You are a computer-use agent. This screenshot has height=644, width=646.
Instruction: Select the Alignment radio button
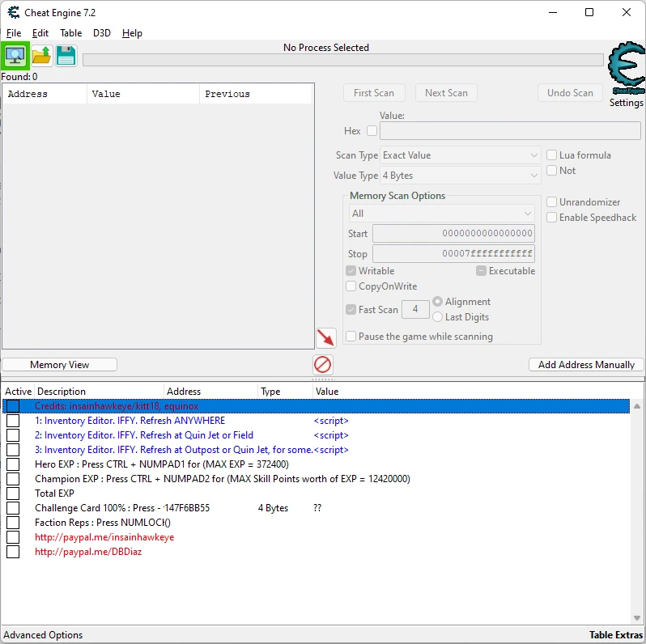pyautogui.click(x=437, y=302)
